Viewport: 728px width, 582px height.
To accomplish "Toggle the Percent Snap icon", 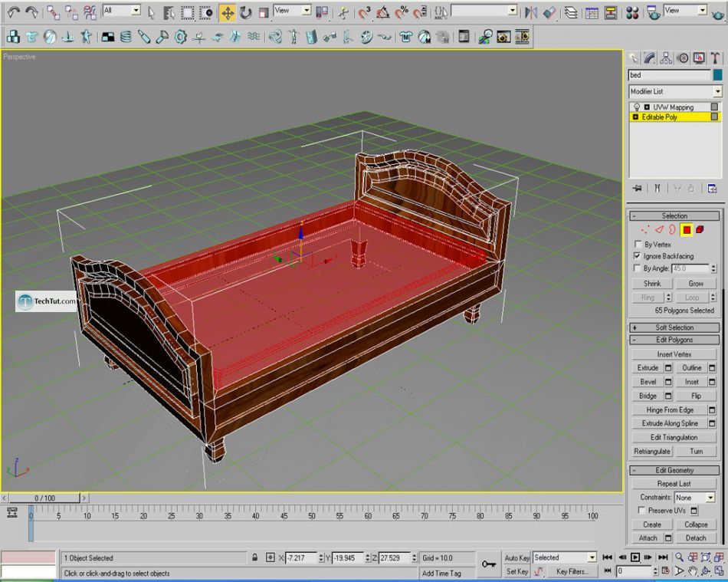I will click(x=401, y=12).
